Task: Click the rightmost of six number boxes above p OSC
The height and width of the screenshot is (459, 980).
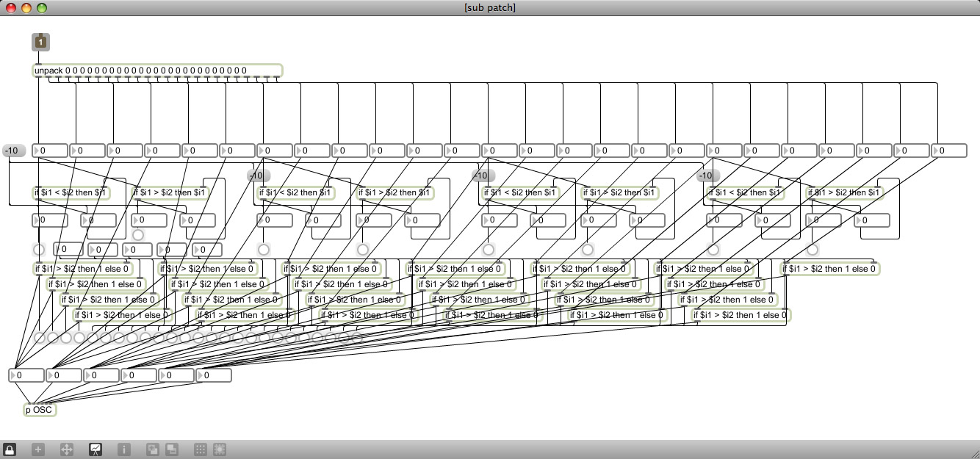Action: click(x=213, y=375)
